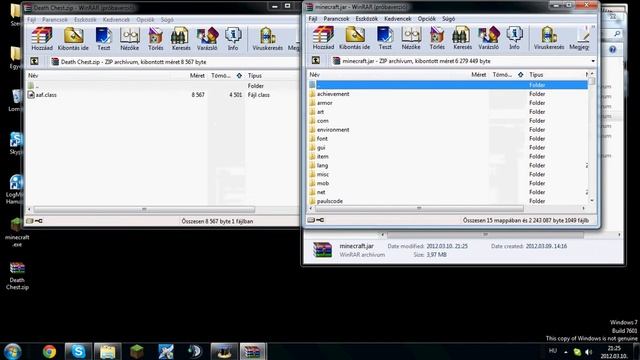Viewport: 640px width, 360px height.
Task: Open address path dropdown in minecraft.jar window
Action: (x=593, y=61)
